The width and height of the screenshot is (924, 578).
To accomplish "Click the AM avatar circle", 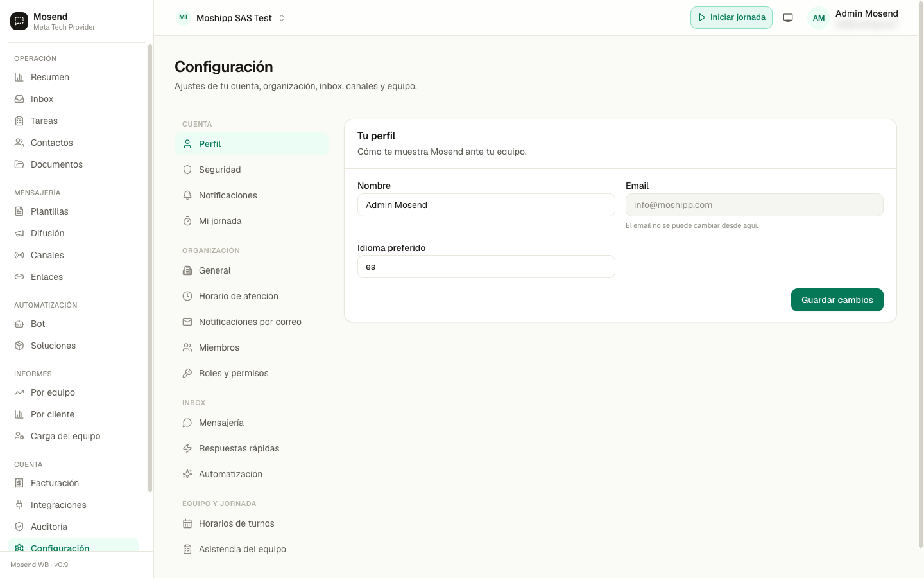I will [x=819, y=18].
